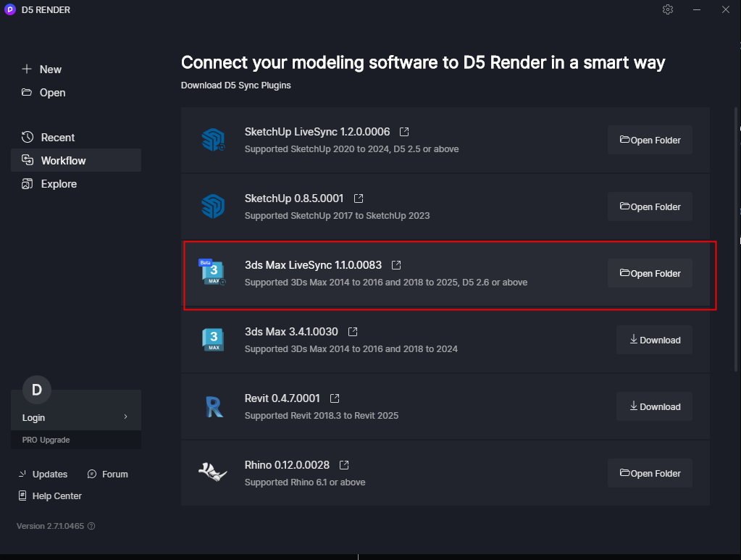Click the Revit plugin icon
Image resolution: width=741 pixels, height=560 pixels.
coord(213,406)
